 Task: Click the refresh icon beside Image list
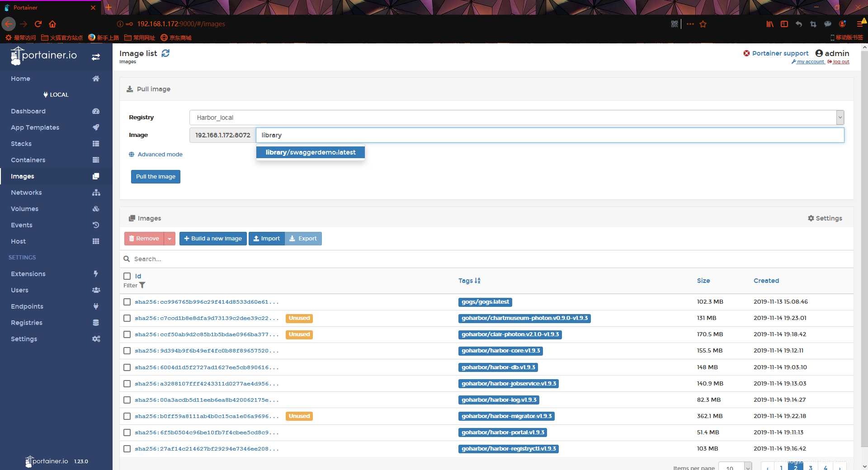[165, 53]
